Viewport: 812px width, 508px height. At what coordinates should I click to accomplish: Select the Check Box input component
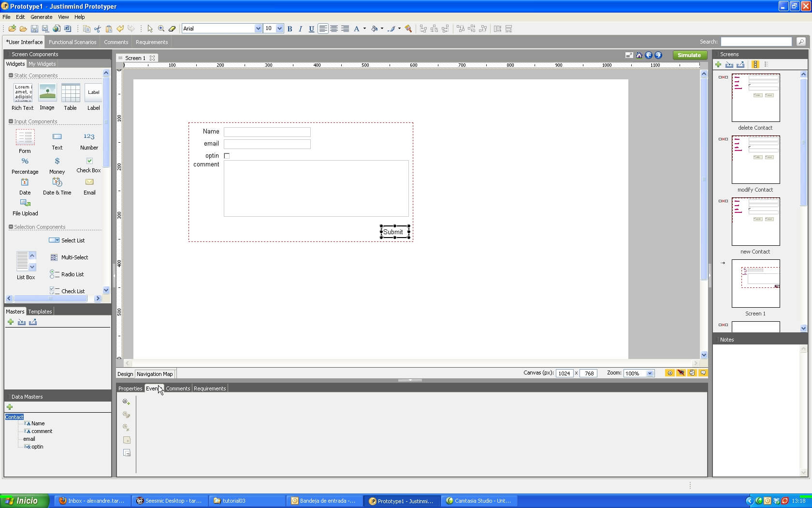point(88,161)
